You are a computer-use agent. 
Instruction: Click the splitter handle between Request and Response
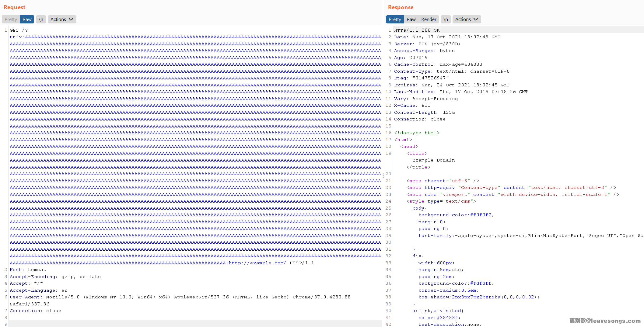[383, 176]
